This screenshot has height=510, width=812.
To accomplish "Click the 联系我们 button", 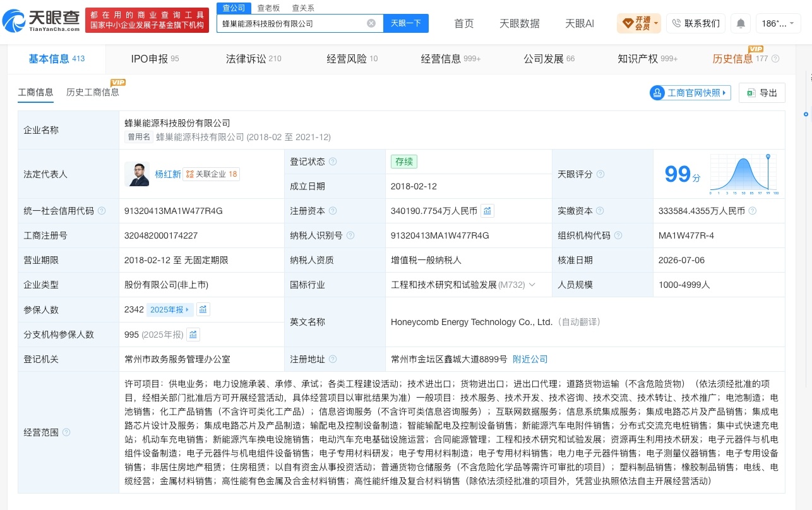I will pos(696,23).
